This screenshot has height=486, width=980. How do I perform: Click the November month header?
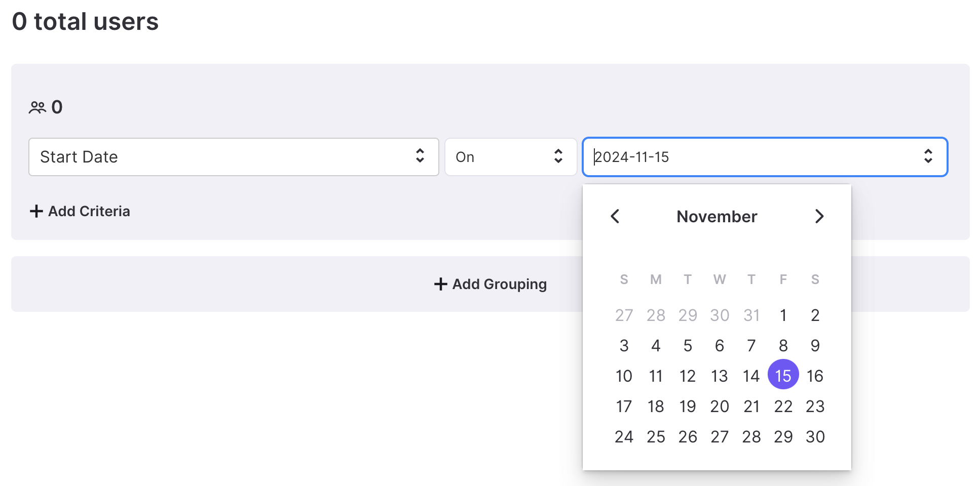(x=717, y=217)
